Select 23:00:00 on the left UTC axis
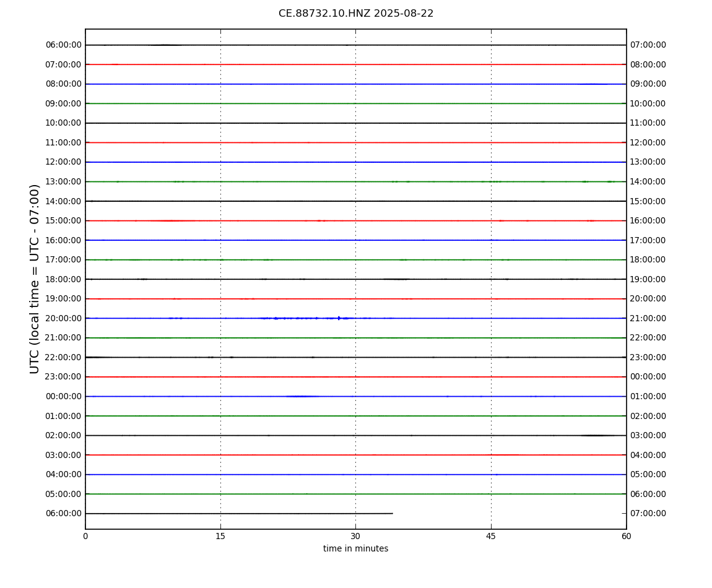 point(64,377)
